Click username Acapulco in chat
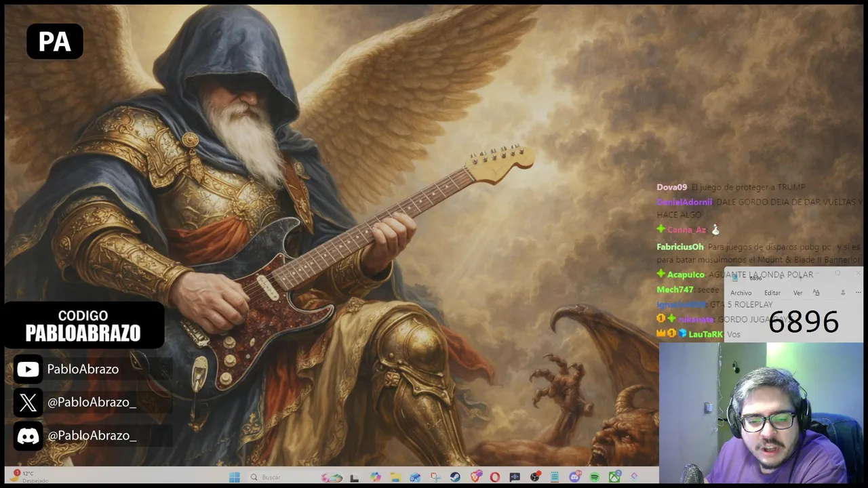This screenshot has height=488, width=868. [686, 274]
